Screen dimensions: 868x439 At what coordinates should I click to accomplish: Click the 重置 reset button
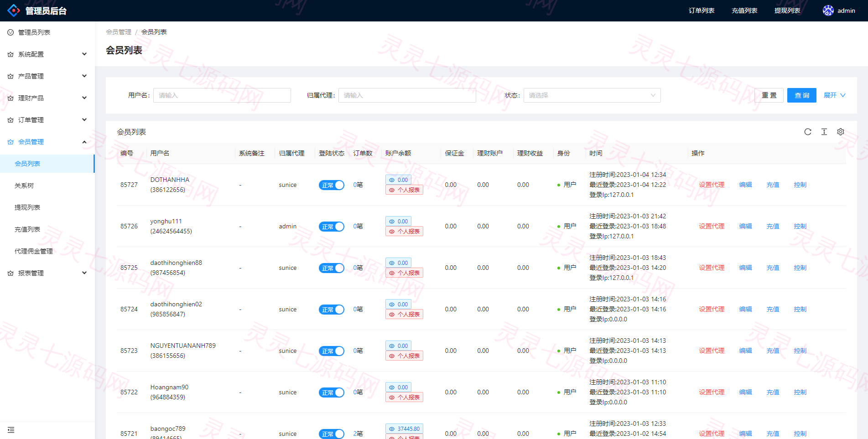point(769,95)
